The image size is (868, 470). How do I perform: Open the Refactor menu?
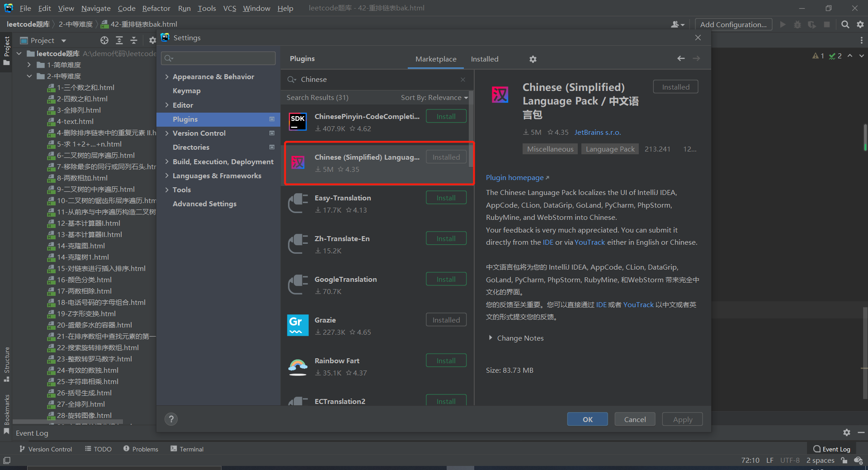pos(156,8)
